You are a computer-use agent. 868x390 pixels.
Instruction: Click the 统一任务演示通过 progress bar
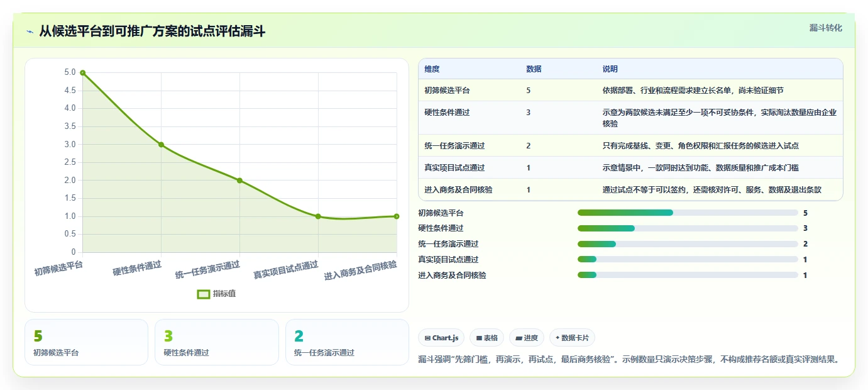pyautogui.click(x=688, y=244)
